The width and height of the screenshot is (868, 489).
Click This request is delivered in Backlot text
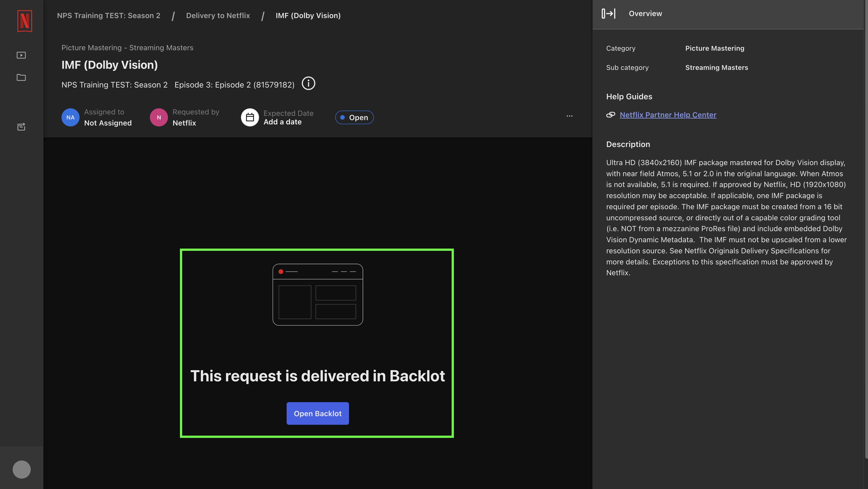point(317,376)
